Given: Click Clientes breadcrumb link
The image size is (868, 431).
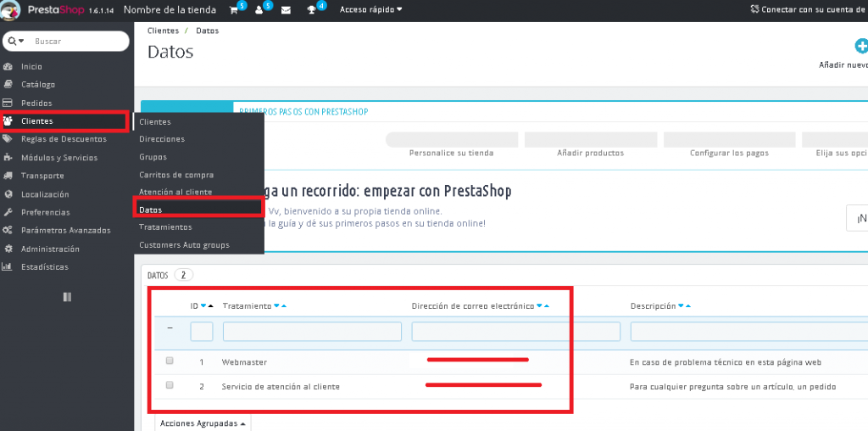Looking at the screenshot, I should point(164,31).
